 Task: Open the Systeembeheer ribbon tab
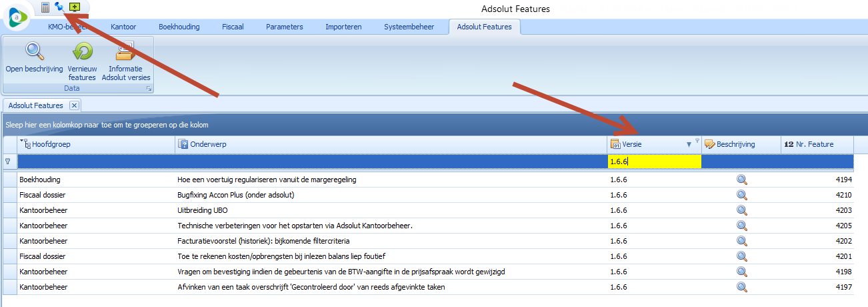point(409,27)
